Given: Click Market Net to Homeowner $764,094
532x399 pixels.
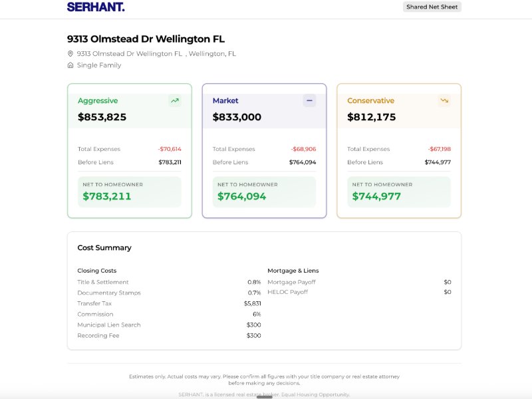Looking at the screenshot, I should tap(242, 196).
